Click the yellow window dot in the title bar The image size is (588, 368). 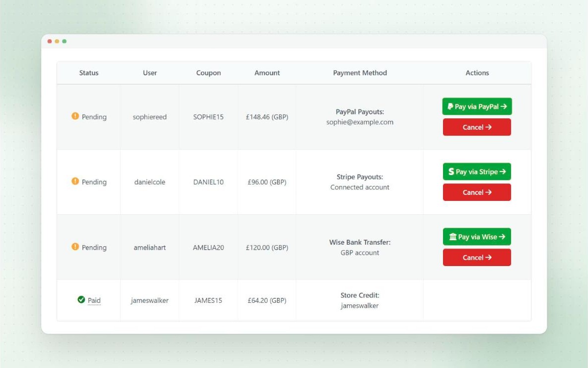(57, 41)
